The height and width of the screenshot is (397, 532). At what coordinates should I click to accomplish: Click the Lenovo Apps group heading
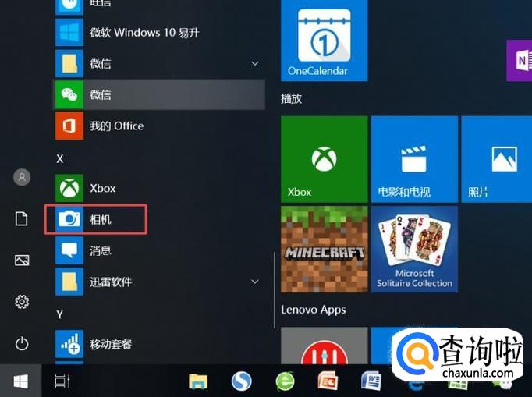click(x=313, y=310)
